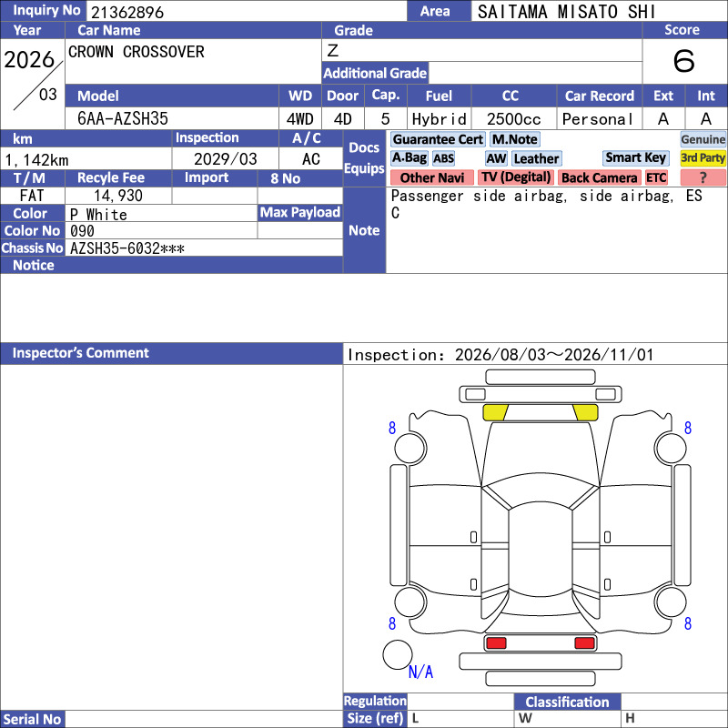Click the color number 090
The width and height of the screenshot is (728, 728).
point(82,231)
